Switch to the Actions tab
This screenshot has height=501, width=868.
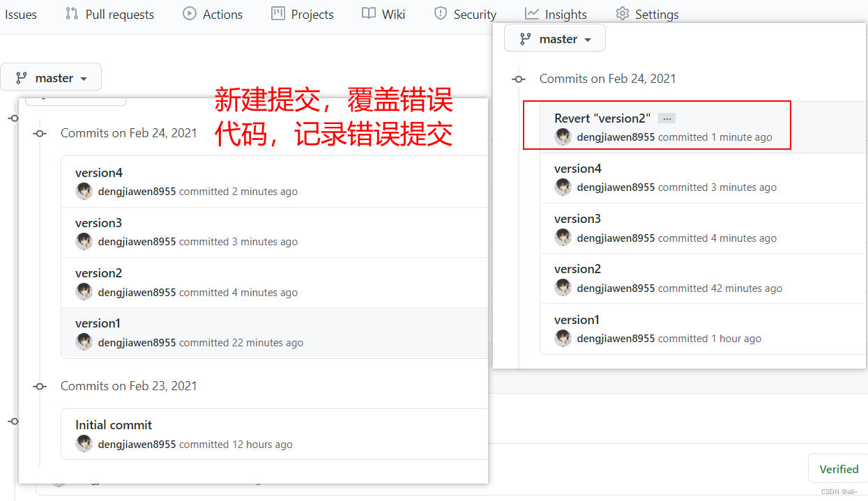(x=213, y=14)
